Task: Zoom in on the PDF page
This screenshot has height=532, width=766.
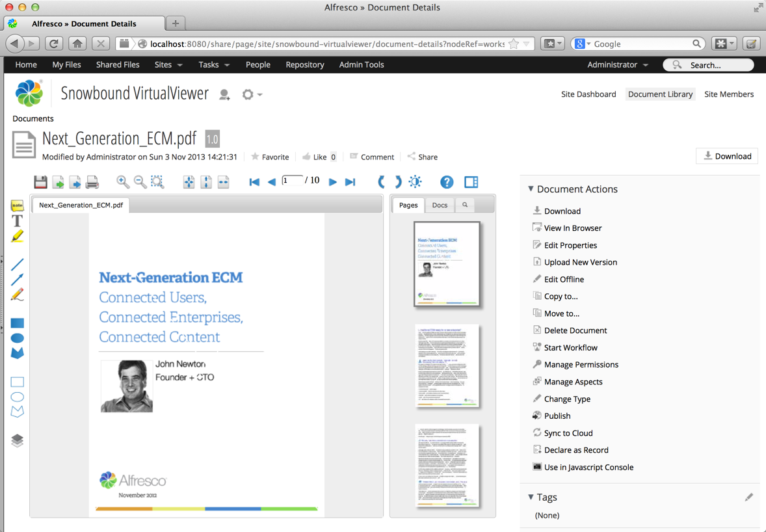Action: click(123, 182)
